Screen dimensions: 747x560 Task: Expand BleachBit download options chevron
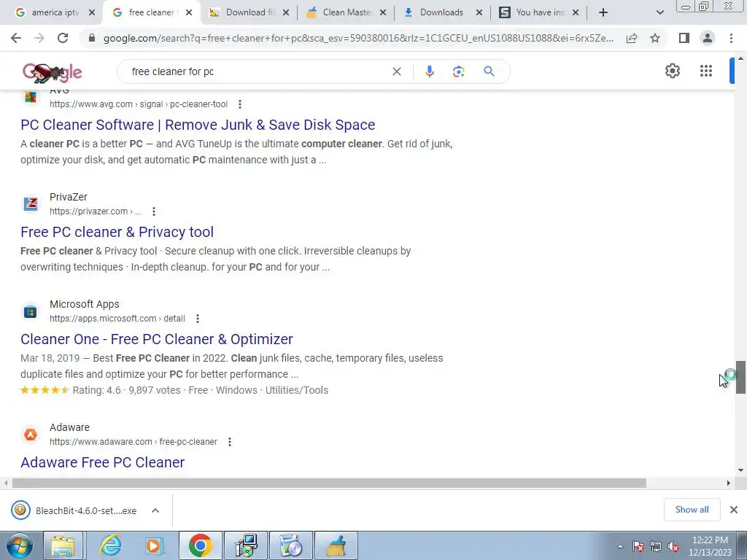155,510
